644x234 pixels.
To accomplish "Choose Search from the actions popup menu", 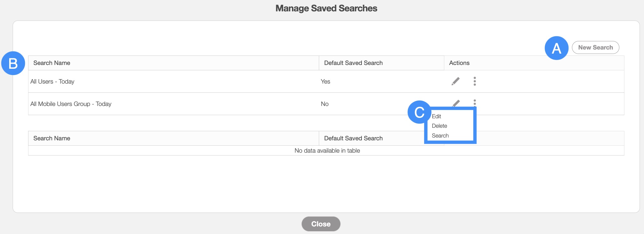I will (x=440, y=136).
